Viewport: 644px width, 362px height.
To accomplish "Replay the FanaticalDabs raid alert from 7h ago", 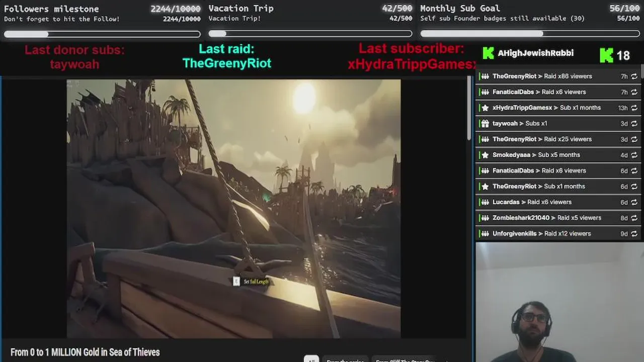I will 634,92.
